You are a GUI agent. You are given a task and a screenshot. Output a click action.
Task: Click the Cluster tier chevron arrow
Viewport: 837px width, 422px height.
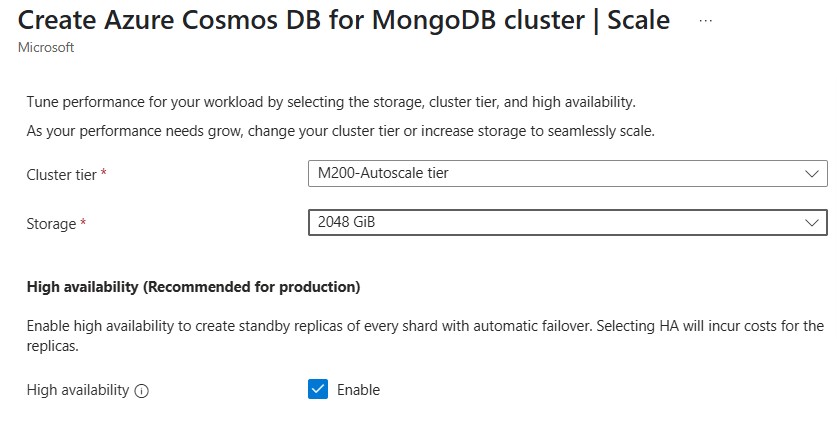[x=811, y=174]
